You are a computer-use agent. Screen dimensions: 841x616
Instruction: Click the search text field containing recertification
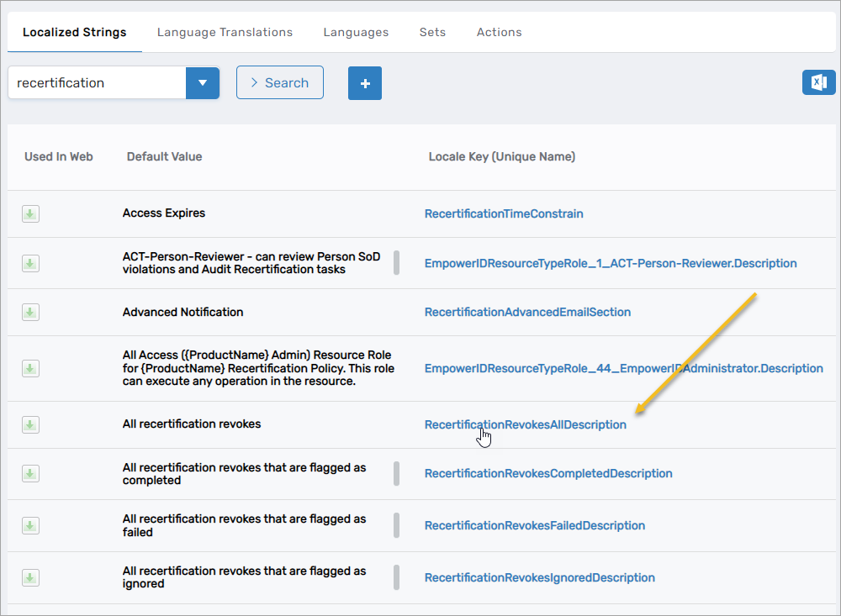click(x=97, y=83)
